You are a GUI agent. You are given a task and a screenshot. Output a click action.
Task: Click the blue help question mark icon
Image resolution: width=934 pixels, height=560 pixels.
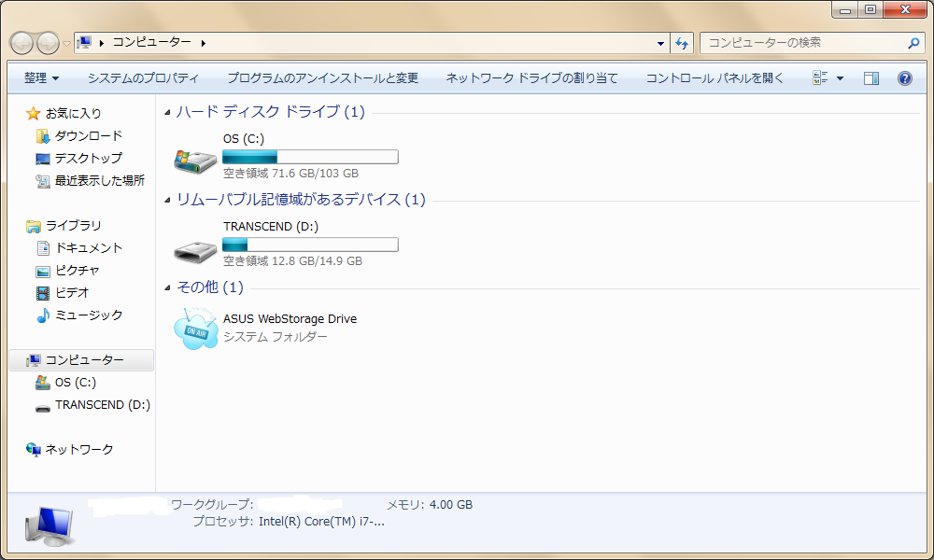point(904,78)
